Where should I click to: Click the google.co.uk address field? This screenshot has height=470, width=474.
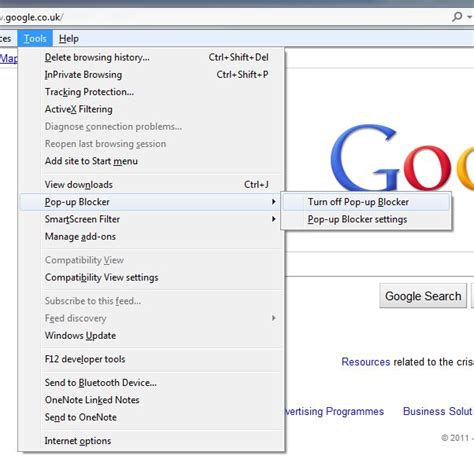(x=223, y=17)
